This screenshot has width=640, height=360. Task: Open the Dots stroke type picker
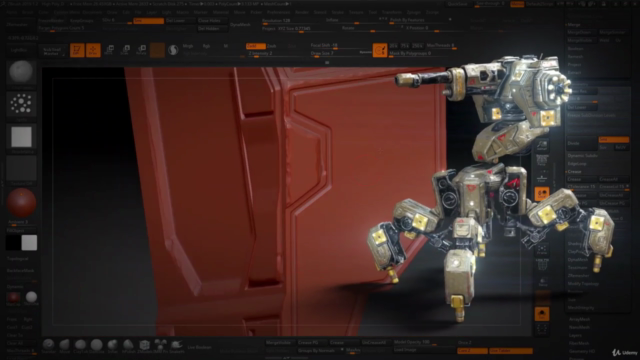(21, 104)
